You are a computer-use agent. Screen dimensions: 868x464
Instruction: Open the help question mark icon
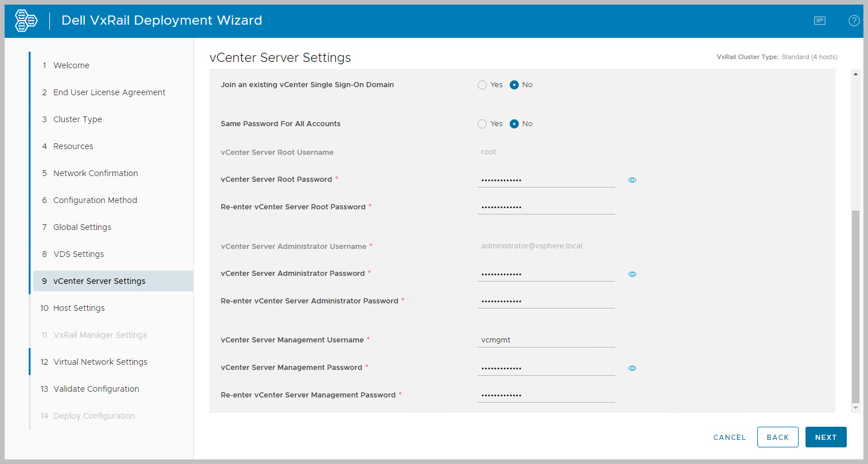coord(854,21)
